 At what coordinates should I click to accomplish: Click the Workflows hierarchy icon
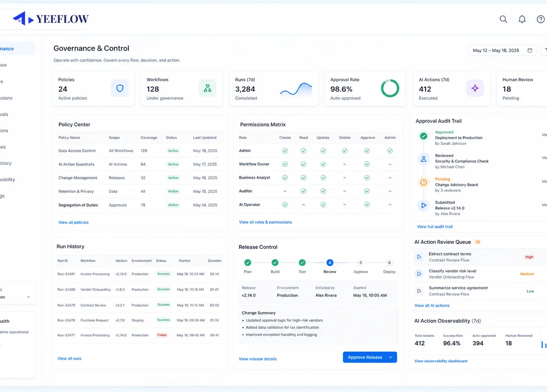208,88
